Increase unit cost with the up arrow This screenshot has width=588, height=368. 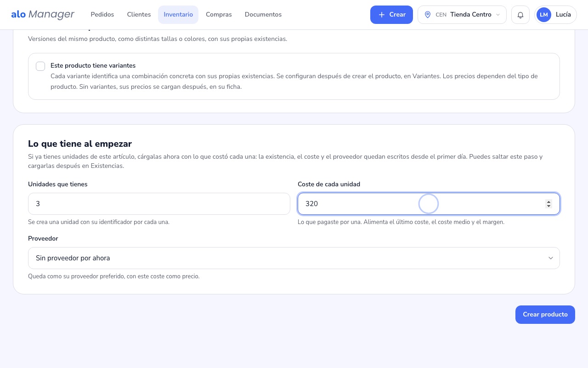click(548, 201)
